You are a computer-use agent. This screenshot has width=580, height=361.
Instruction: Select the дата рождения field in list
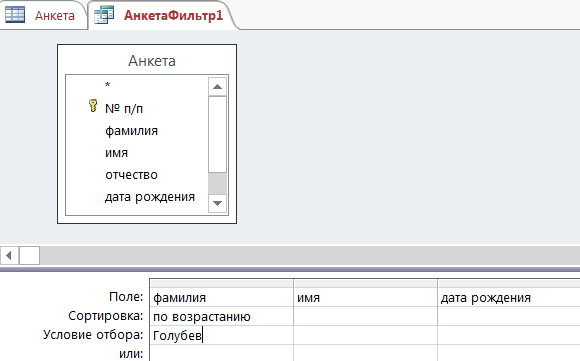coord(149,197)
